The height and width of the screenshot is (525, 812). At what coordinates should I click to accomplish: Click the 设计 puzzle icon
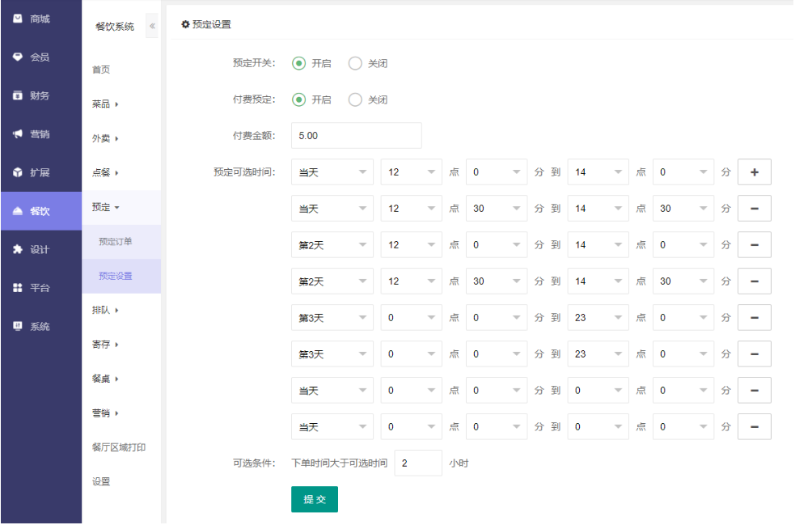point(18,250)
